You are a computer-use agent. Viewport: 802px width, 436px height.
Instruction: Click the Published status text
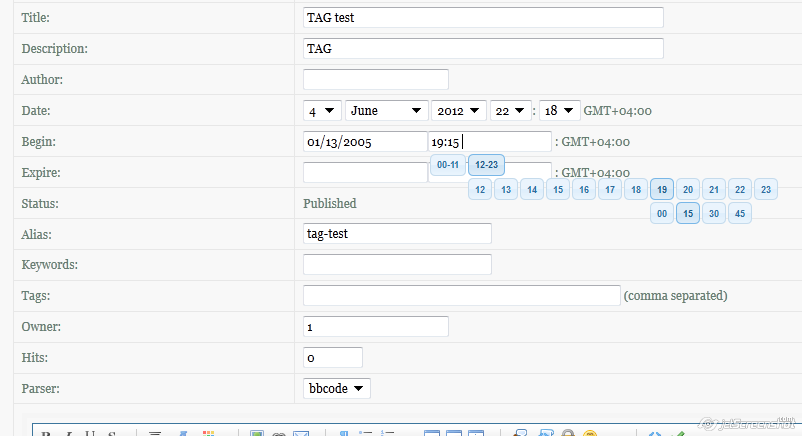click(x=330, y=204)
